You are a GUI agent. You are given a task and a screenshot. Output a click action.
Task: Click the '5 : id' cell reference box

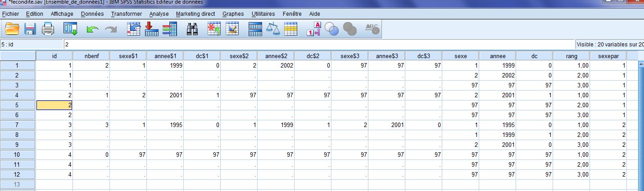tap(31, 45)
